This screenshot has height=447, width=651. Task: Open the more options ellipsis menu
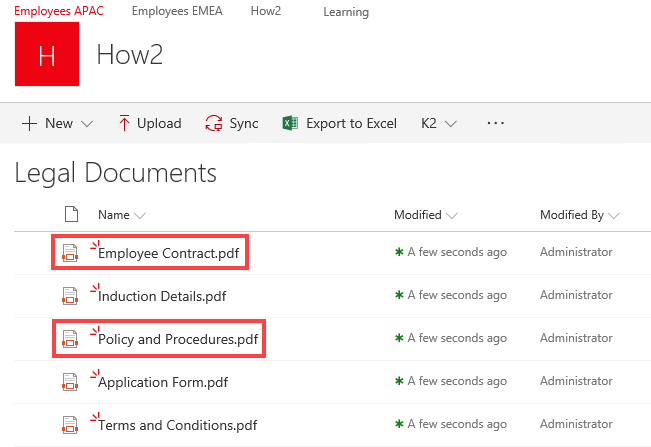[496, 123]
